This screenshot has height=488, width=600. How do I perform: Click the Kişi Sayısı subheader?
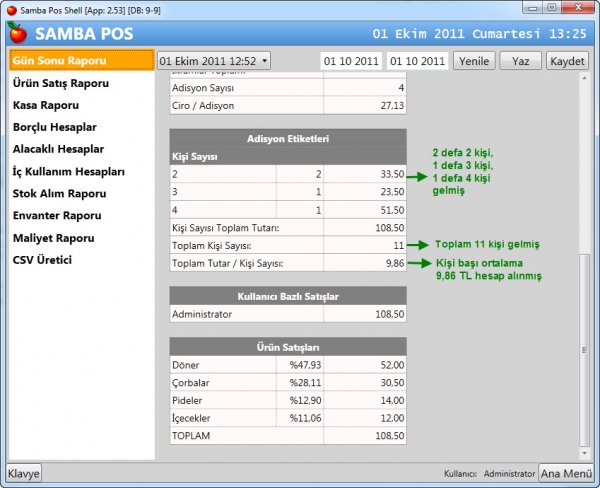point(195,157)
